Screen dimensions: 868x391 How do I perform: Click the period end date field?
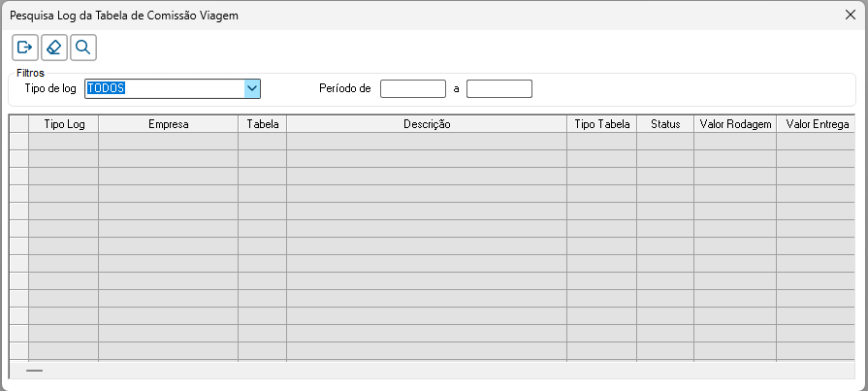(x=499, y=89)
